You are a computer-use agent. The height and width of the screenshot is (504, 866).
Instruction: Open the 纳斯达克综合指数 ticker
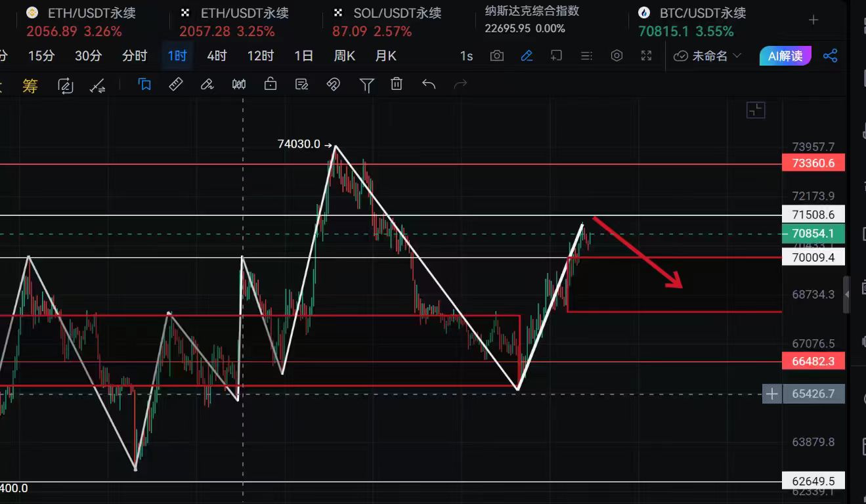(532, 20)
